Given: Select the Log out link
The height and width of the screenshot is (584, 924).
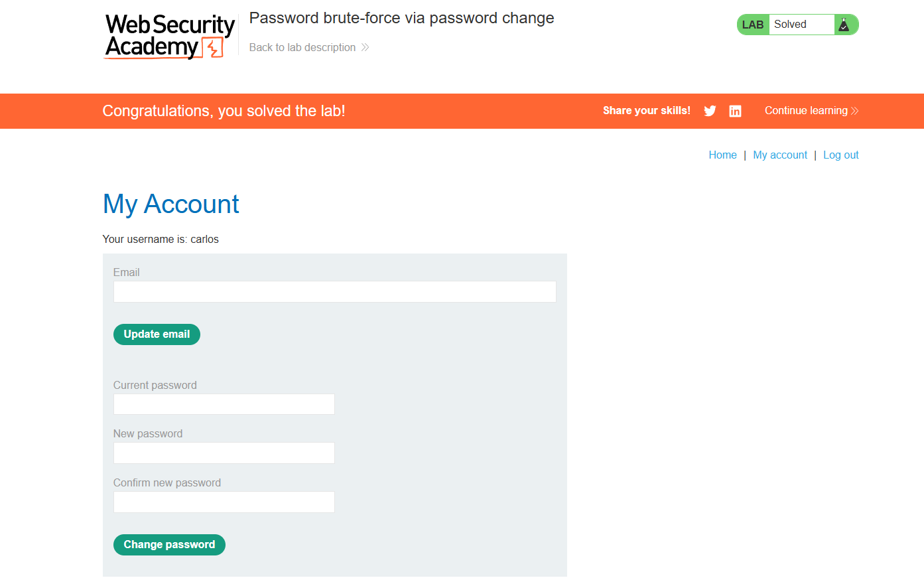Looking at the screenshot, I should [x=840, y=155].
